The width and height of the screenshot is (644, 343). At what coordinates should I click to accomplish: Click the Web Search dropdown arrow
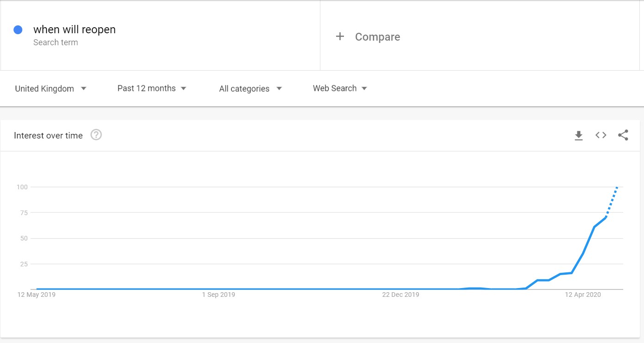(365, 88)
